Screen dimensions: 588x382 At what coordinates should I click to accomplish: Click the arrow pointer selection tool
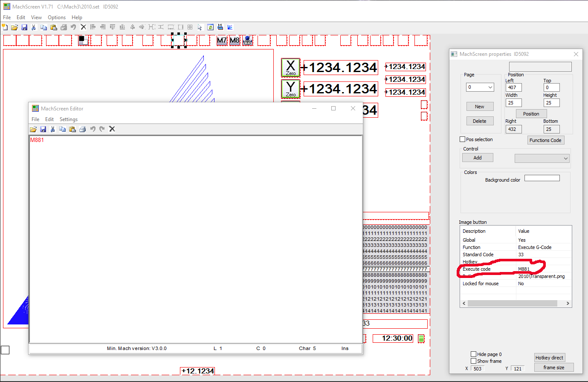click(x=200, y=27)
